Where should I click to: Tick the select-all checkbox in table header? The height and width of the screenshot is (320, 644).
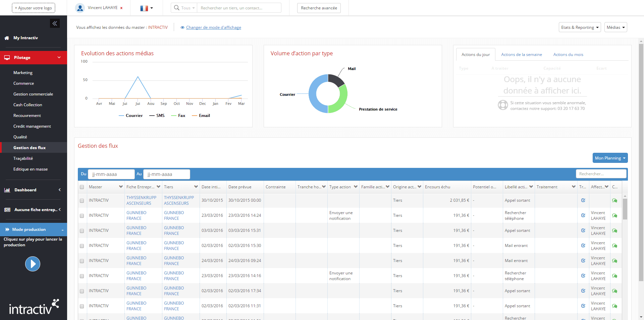82,187
